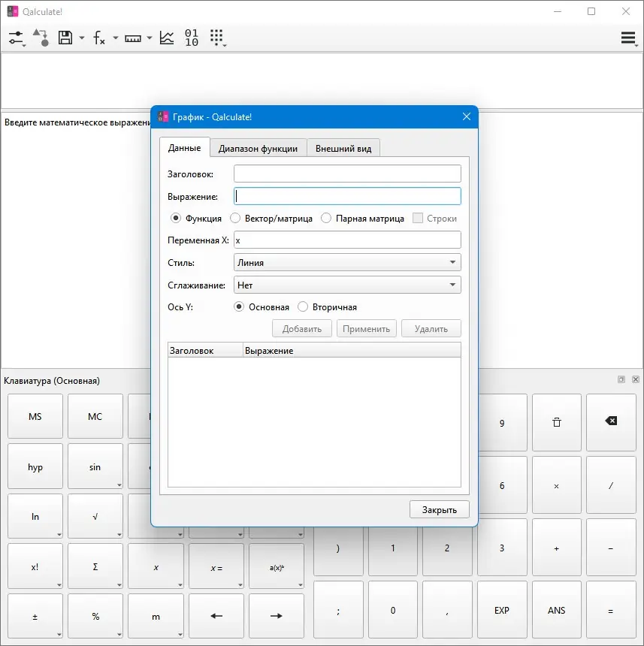Open the expression settings sliders icon
The height and width of the screenshot is (646, 644).
point(17,38)
